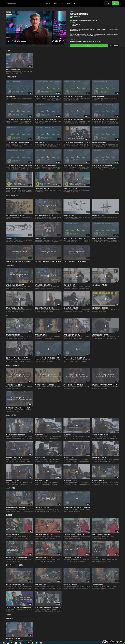Click the DSMC 1 数据管理 Red Tech title
The width and height of the screenshot is (125, 644).
74,262
